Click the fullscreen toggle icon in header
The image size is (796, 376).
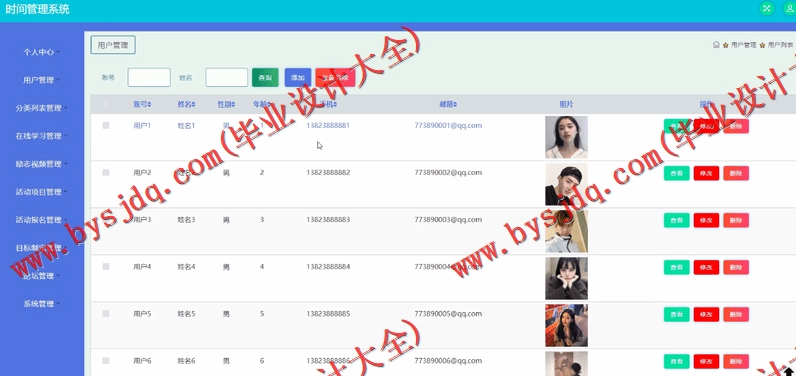point(767,9)
